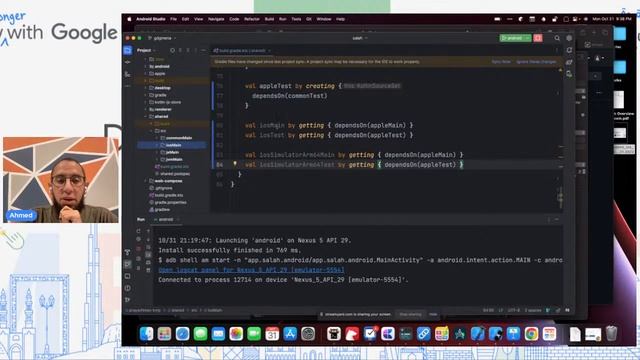Click Ignore these changes link
The width and height of the screenshot is (640, 360).
[x=536, y=62]
